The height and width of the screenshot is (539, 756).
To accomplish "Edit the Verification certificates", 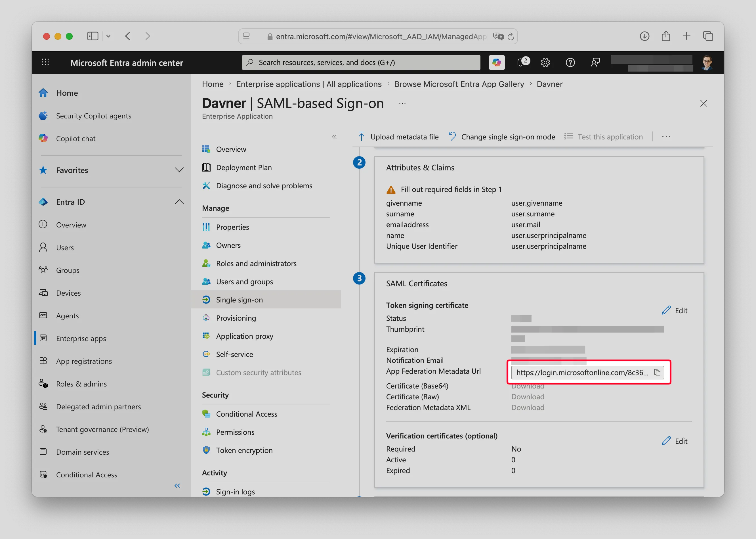I will point(675,441).
